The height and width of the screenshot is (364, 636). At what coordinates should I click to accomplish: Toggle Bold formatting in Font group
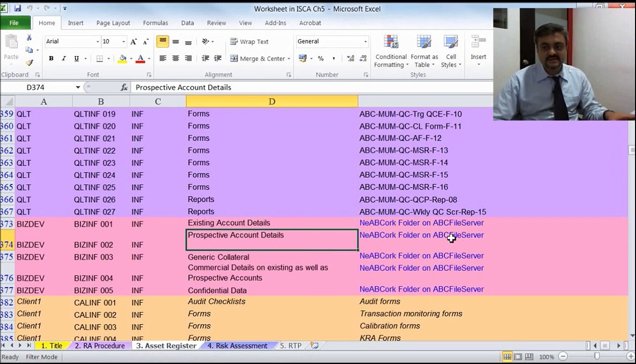coord(51,59)
